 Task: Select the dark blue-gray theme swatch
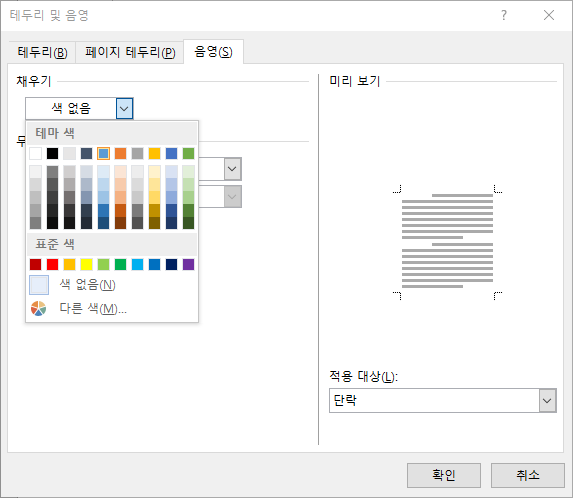tap(86, 153)
